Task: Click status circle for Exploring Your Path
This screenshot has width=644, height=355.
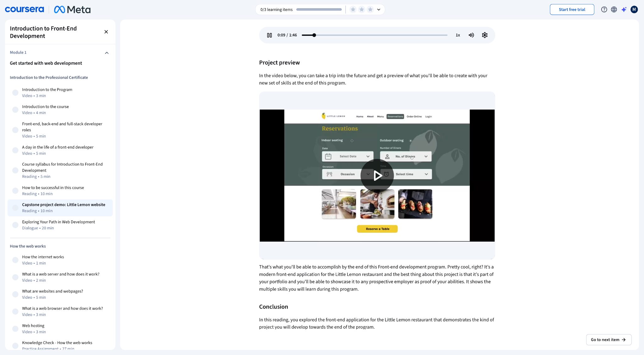Action: (15, 225)
